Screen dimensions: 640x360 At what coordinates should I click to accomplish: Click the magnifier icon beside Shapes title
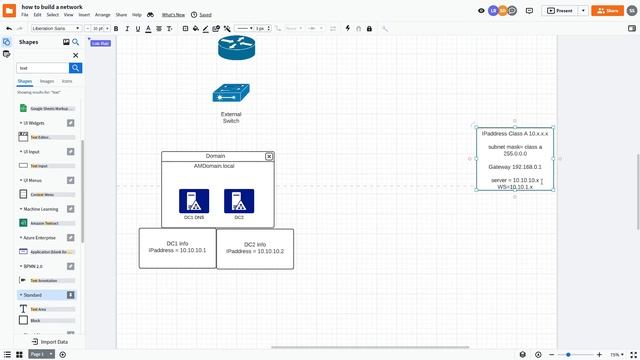pos(76,42)
